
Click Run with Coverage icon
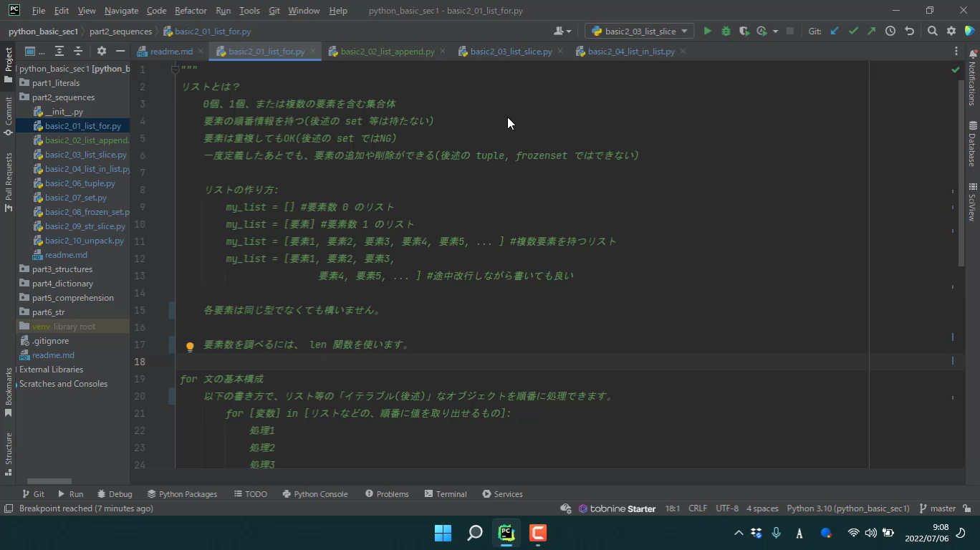pyautogui.click(x=744, y=32)
